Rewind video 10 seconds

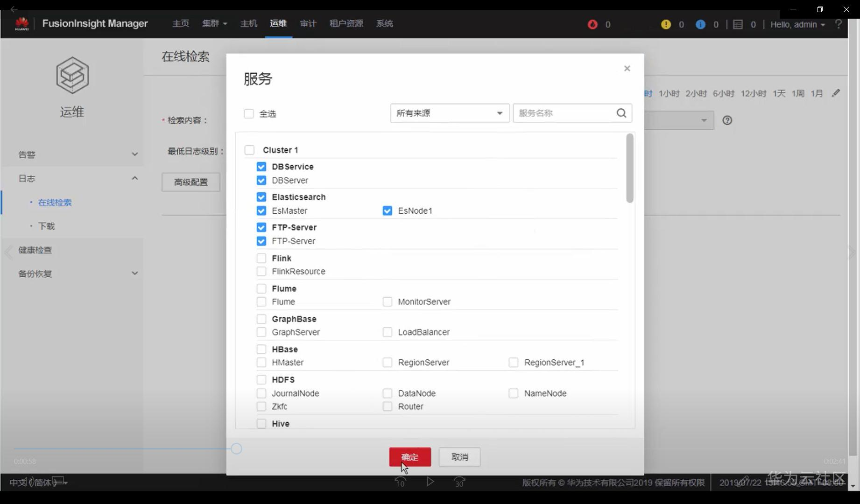(x=400, y=482)
